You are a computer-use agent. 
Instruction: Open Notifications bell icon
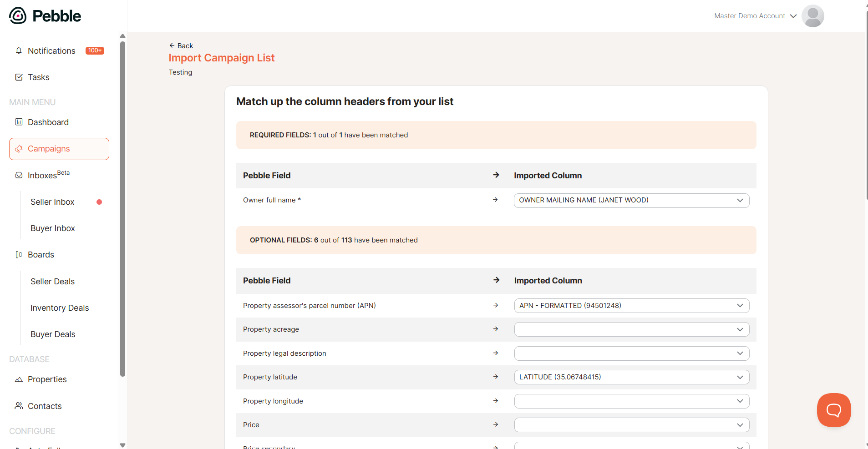(x=19, y=50)
